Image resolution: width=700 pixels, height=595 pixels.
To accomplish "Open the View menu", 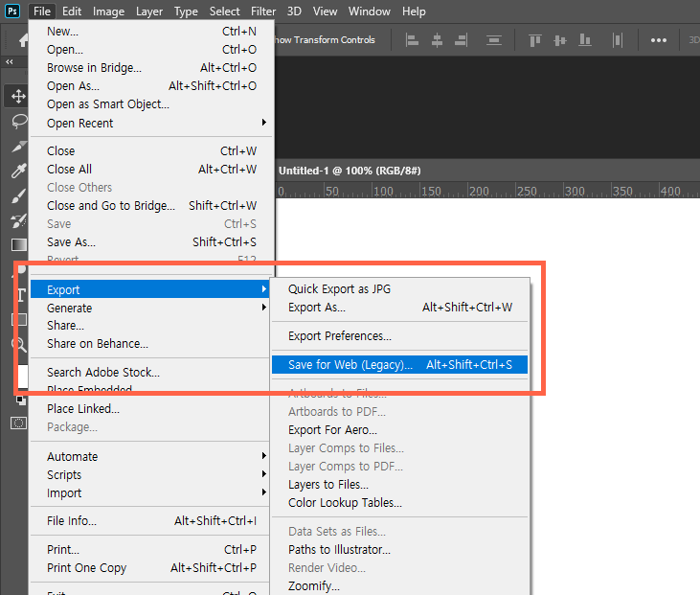I will click(x=325, y=11).
